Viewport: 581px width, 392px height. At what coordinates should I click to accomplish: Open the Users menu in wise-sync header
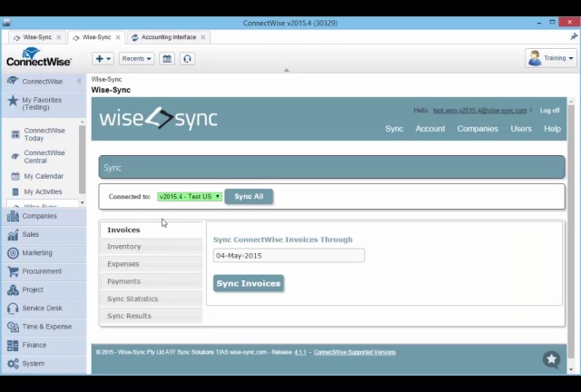[x=521, y=129]
